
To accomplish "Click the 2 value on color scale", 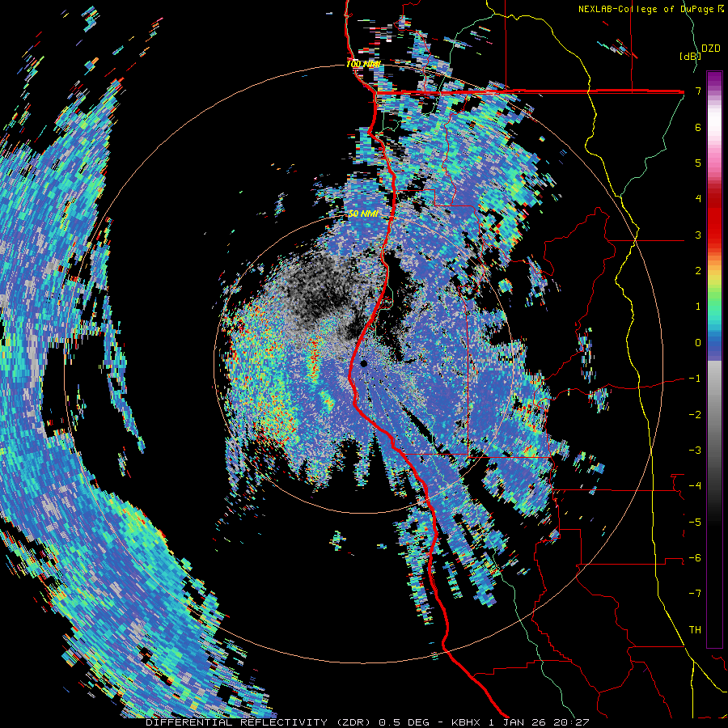I will pyautogui.click(x=698, y=271).
